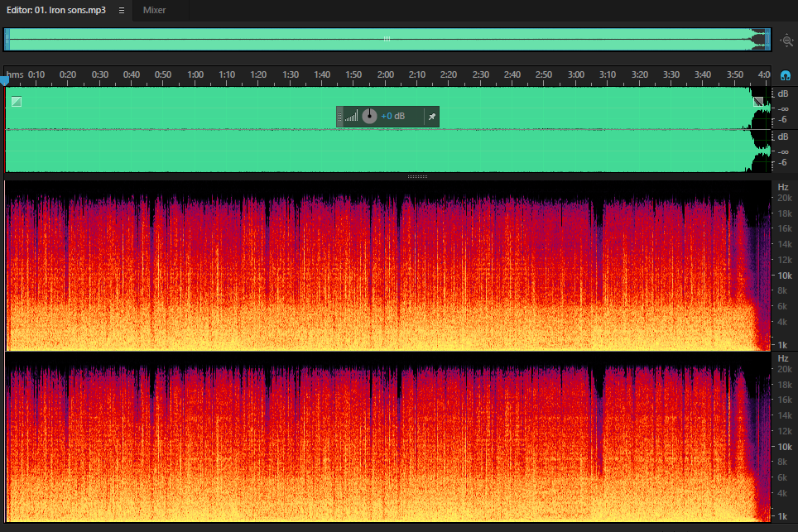The image size is (798, 532).
Task: Click the upper channel dB amplitude scale
Action: click(x=782, y=108)
